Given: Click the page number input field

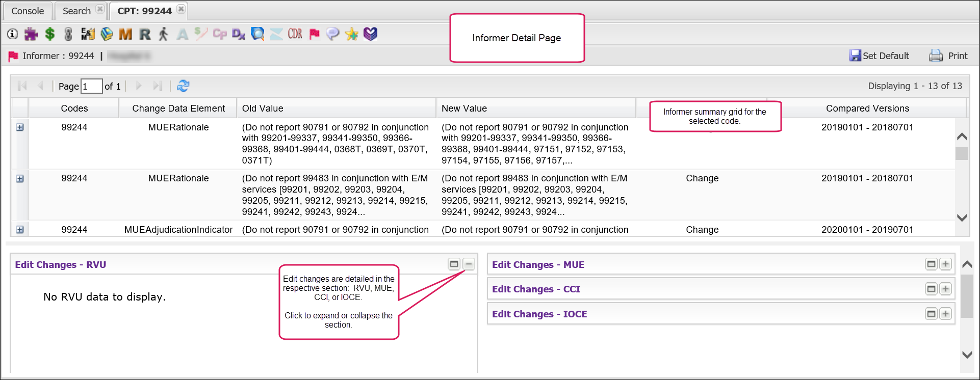Looking at the screenshot, I should 91,86.
